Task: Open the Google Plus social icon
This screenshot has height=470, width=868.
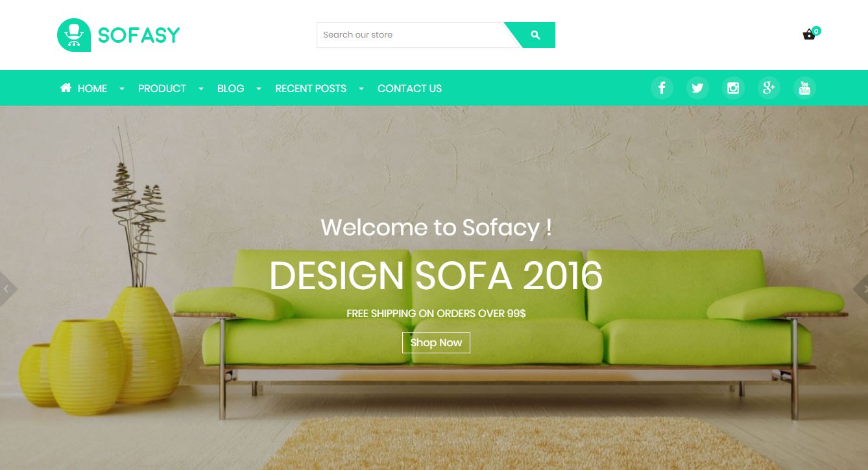Action: click(769, 88)
